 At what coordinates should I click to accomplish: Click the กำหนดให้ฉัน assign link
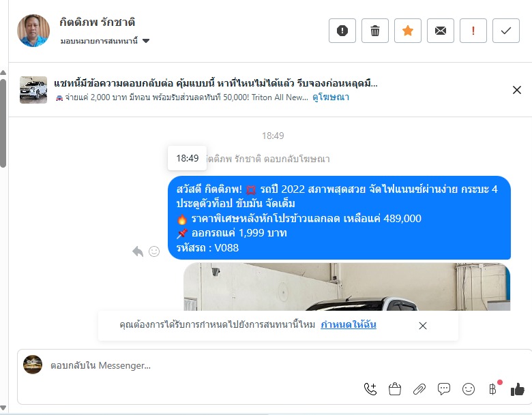[349, 324]
